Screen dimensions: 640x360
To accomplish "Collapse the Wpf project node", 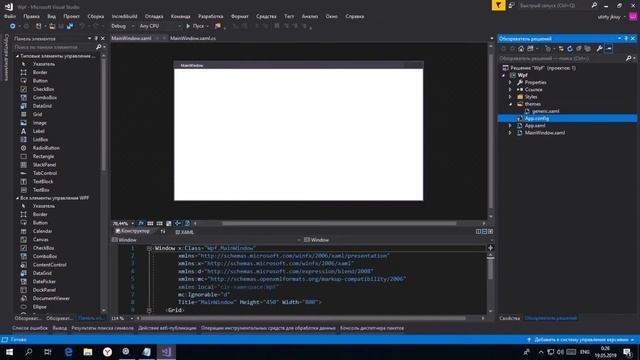I will tap(504, 75).
